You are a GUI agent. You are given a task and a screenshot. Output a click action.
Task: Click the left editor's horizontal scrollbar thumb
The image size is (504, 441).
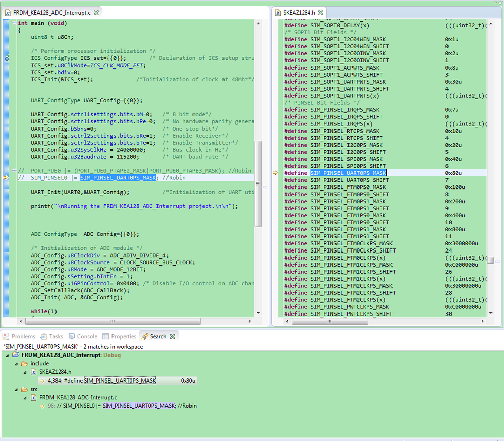pos(113,321)
